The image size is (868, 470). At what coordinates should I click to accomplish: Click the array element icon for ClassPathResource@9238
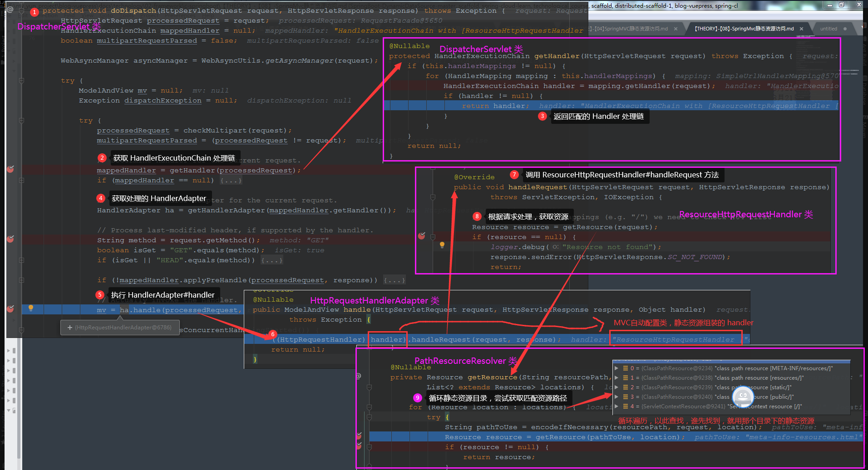point(626,378)
